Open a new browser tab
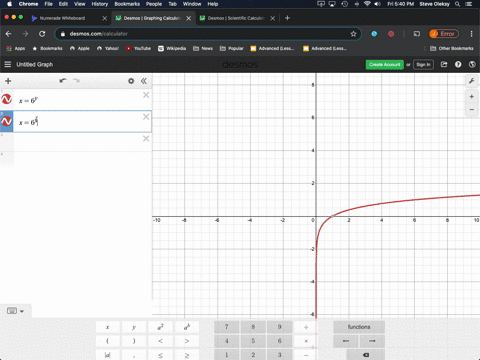Image resolution: width=480 pixels, height=360 pixels. (x=287, y=18)
